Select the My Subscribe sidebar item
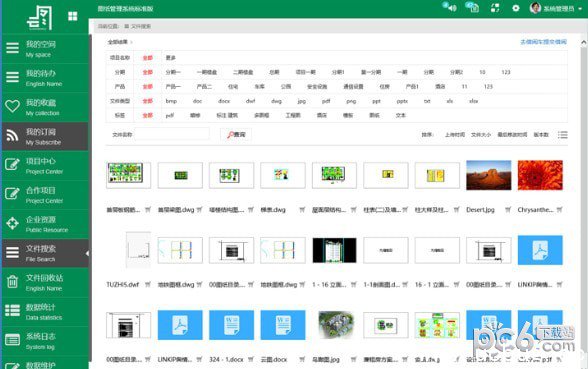 pos(45,136)
